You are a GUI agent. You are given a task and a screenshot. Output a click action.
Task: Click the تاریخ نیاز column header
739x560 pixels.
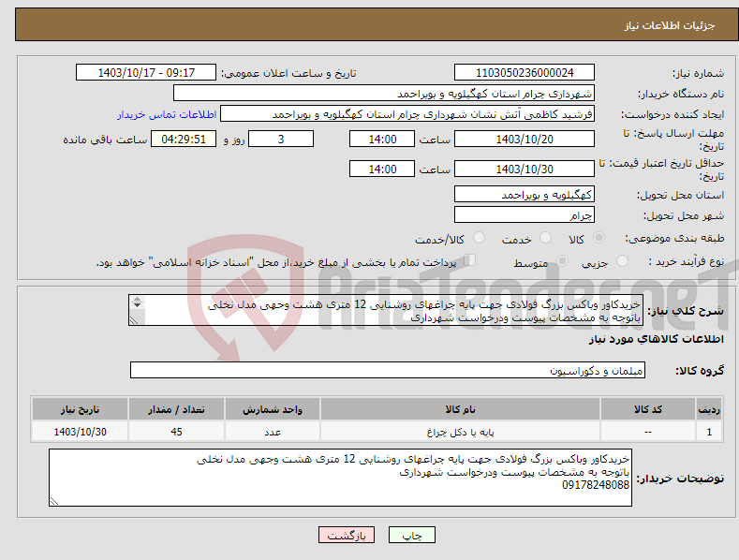pyautogui.click(x=80, y=409)
